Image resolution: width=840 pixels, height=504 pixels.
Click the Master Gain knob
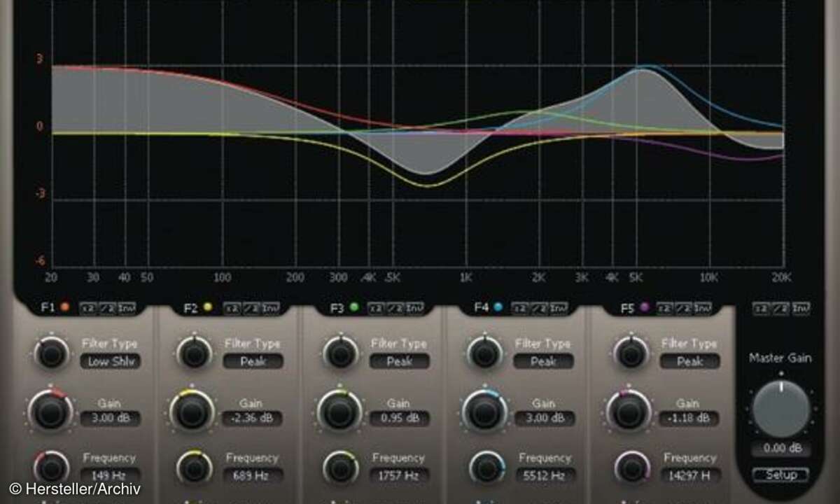pos(780,410)
